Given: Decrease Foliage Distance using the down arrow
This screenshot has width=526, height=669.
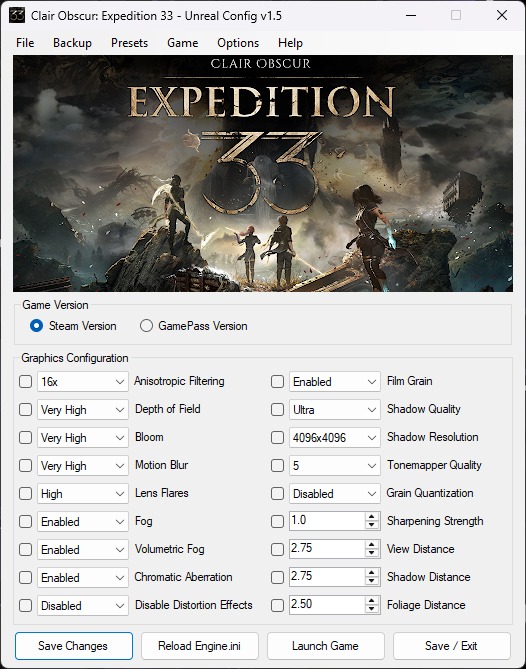Looking at the screenshot, I should (372, 610).
